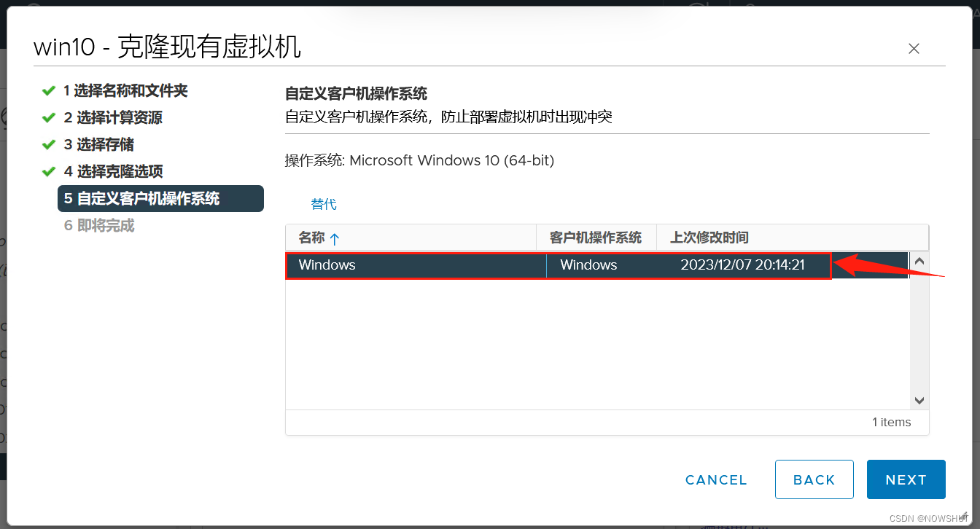Close the clone virtual machine dialog
980x529 pixels.
pos(914,49)
